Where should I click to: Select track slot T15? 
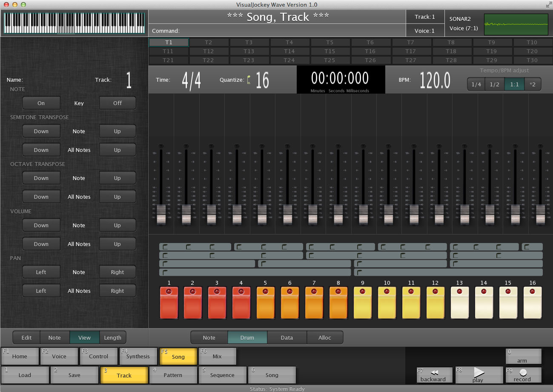[330, 51]
